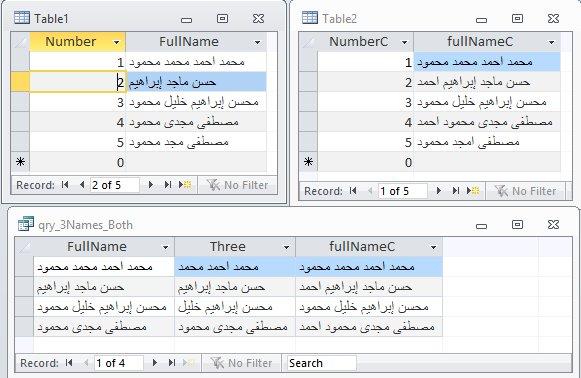Select row 3 selector in Table2
581x378 pixels.
[308, 102]
